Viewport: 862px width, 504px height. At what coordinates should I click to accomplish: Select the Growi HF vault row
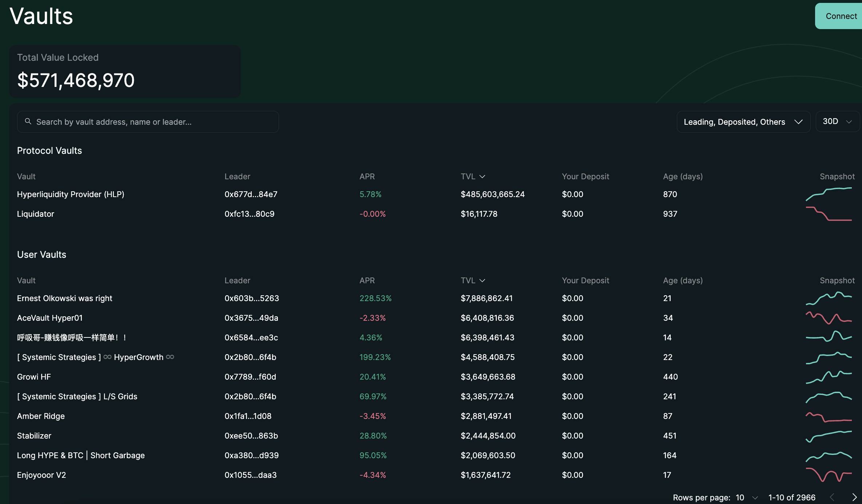click(34, 377)
